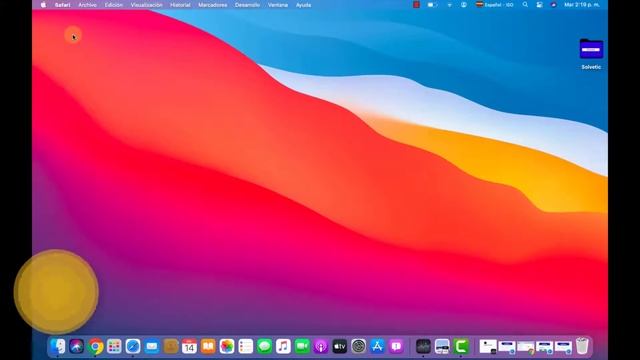Open Google Chrome in the Dock

tap(95, 347)
